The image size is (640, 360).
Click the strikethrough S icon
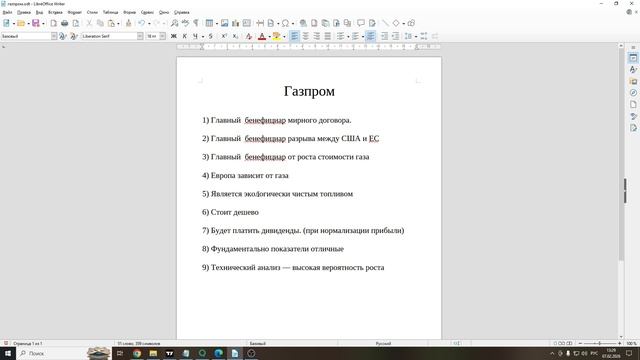pos(211,36)
